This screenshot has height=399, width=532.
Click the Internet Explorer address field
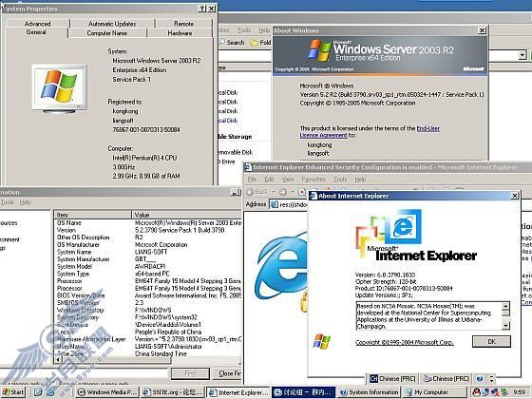[289, 204]
